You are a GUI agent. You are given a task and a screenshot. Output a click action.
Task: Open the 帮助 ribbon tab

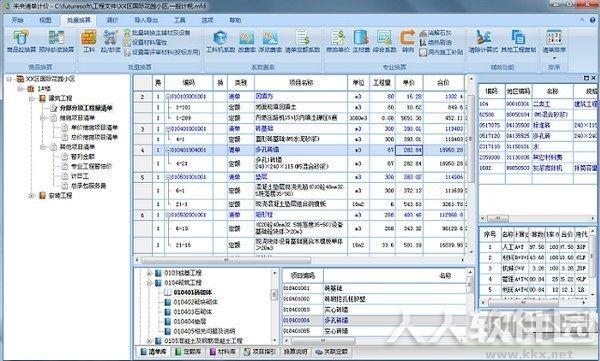[x=235, y=20]
